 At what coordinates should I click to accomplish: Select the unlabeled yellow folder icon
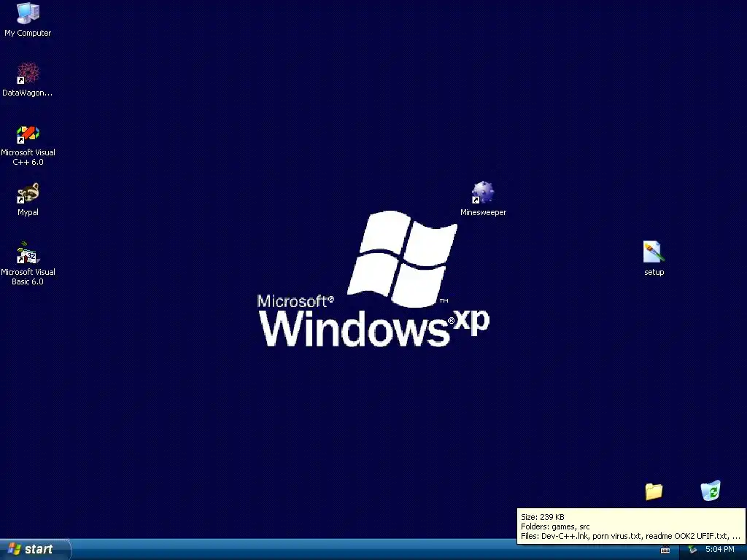(654, 491)
